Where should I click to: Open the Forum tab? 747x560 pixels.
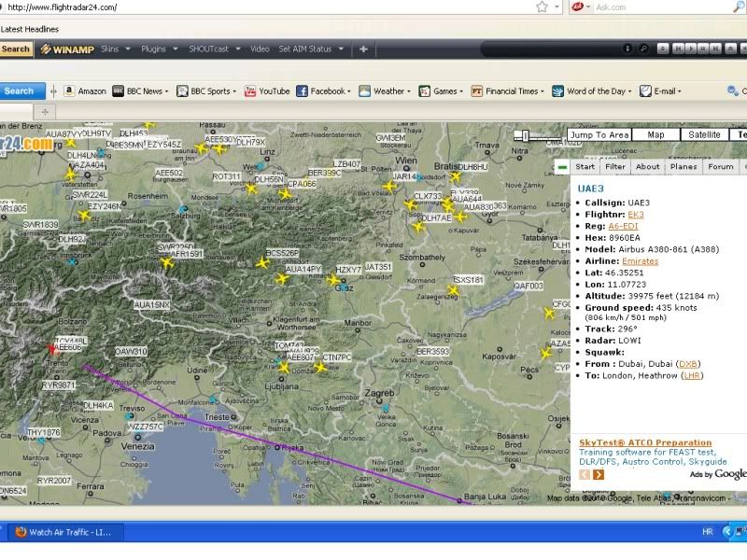[x=720, y=167]
